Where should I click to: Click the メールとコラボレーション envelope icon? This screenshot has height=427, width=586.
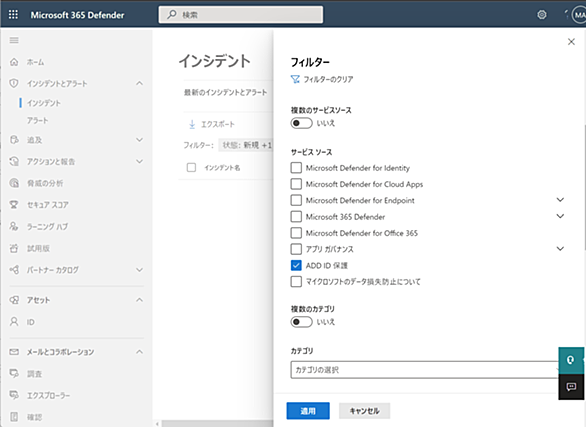tap(14, 352)
